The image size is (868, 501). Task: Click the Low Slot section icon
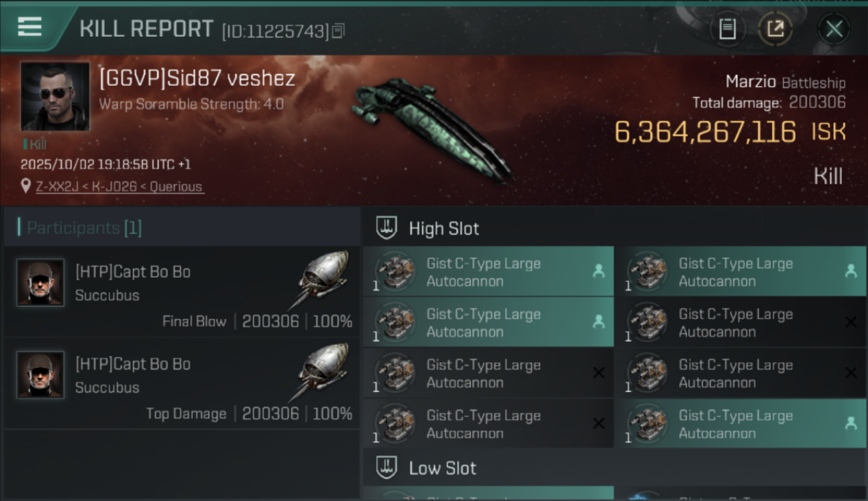(387, 468)
